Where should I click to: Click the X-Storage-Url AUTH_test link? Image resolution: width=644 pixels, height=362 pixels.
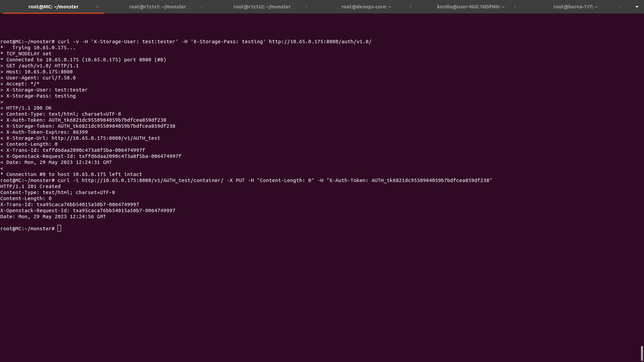[106, 138]
